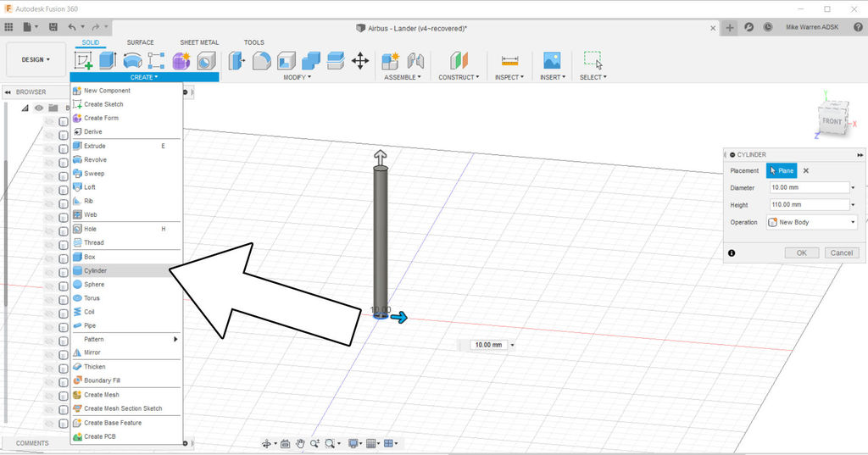
Task: Clear the Placement selection with X
Action: [806, 171]
